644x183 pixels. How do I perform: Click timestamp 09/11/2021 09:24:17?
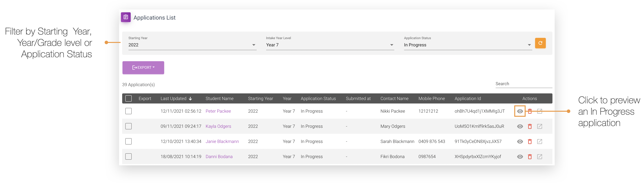(x=181, y=126)
